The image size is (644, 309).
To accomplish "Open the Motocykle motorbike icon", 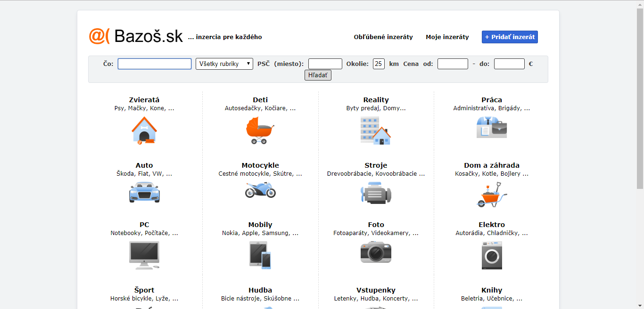I will (x=260, y=190).
